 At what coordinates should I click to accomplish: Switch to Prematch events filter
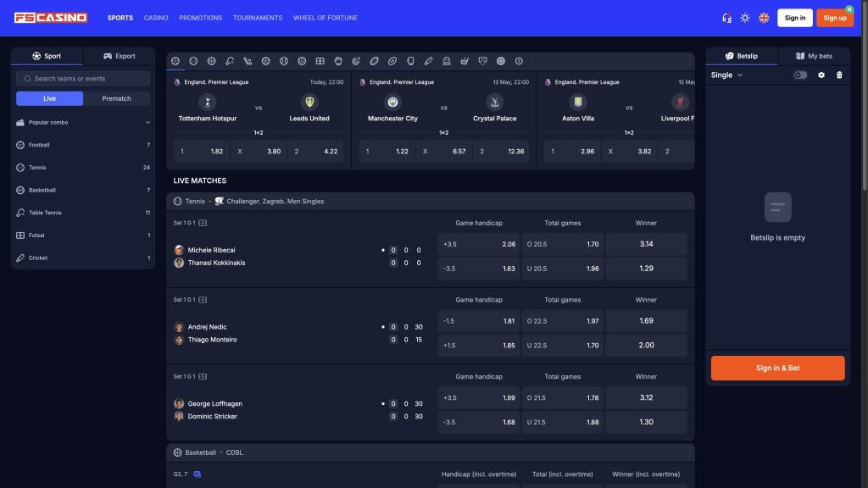coord(116,98)
